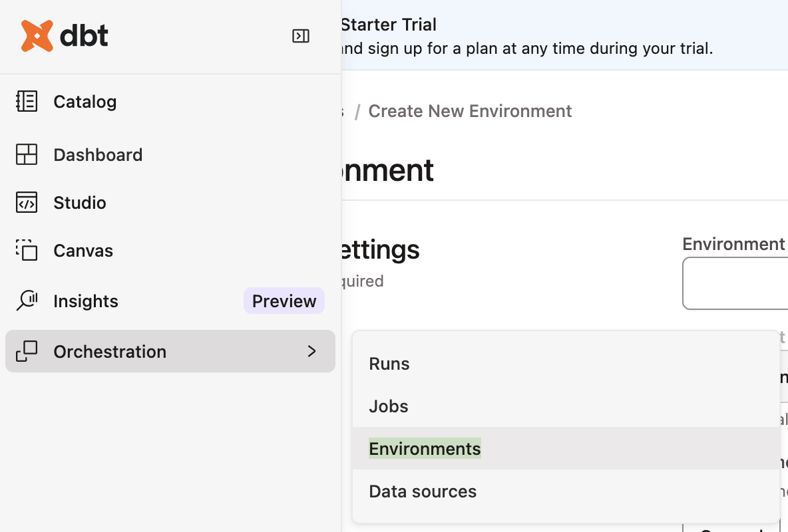Image resolution: width=788 pixels, height=532 pixels.
Task: Open the Catalog navigation label
Action: (x=85, y=102)
